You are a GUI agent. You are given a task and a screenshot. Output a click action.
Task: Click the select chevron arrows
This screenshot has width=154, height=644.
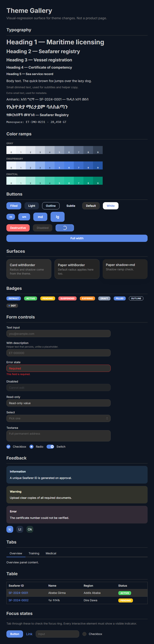click(x=107, y=418)
